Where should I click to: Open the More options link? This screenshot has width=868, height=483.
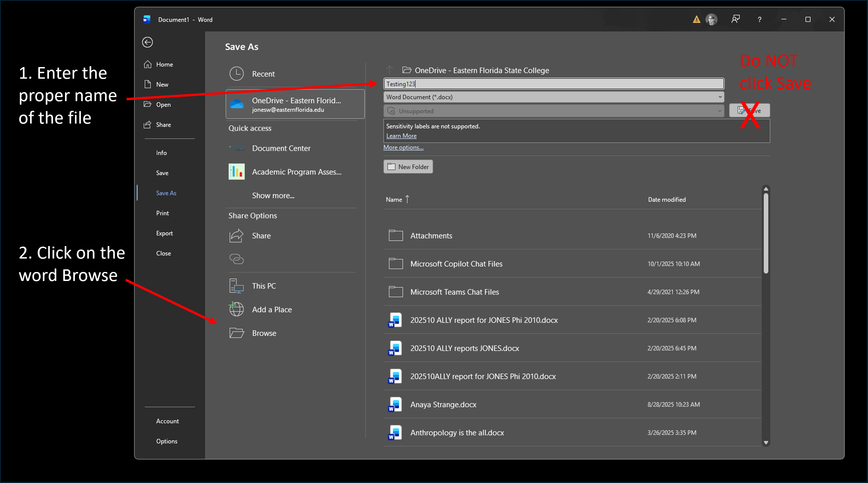[403, 147]
